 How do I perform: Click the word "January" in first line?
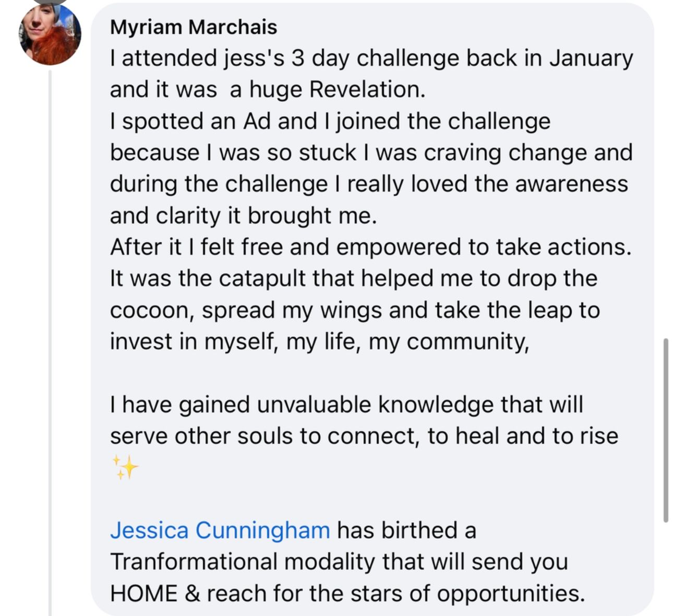click(591, 58)
